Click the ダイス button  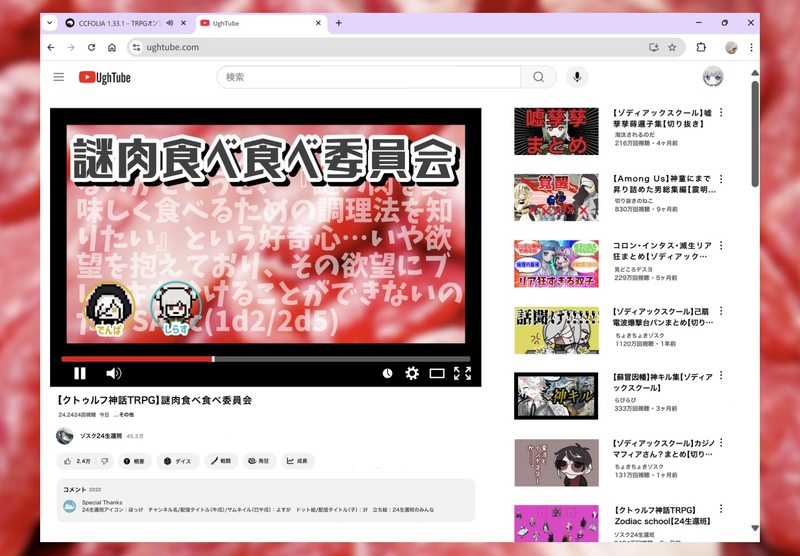178,461
